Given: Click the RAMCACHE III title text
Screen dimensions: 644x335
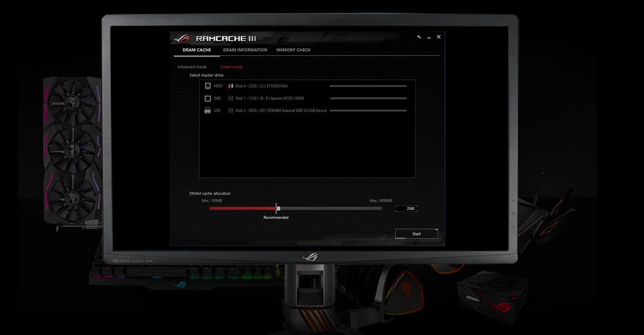Looking at the screenshot, I should point(226,39).
